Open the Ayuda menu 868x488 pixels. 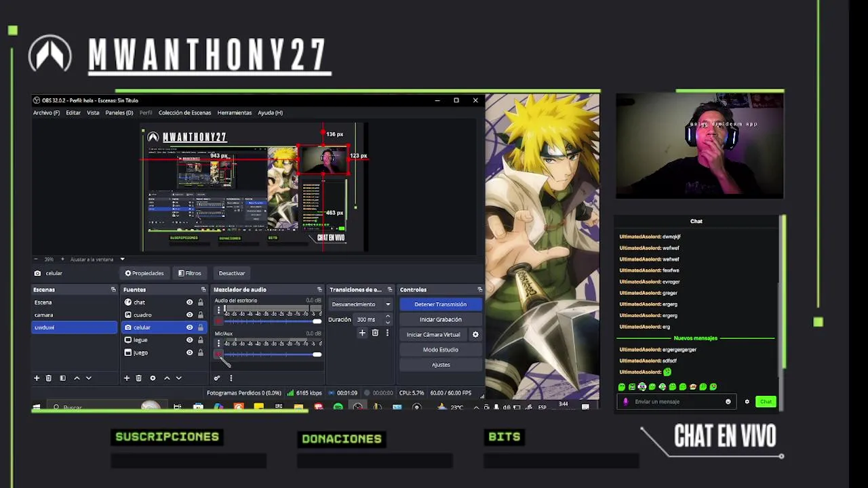(270, 113)
